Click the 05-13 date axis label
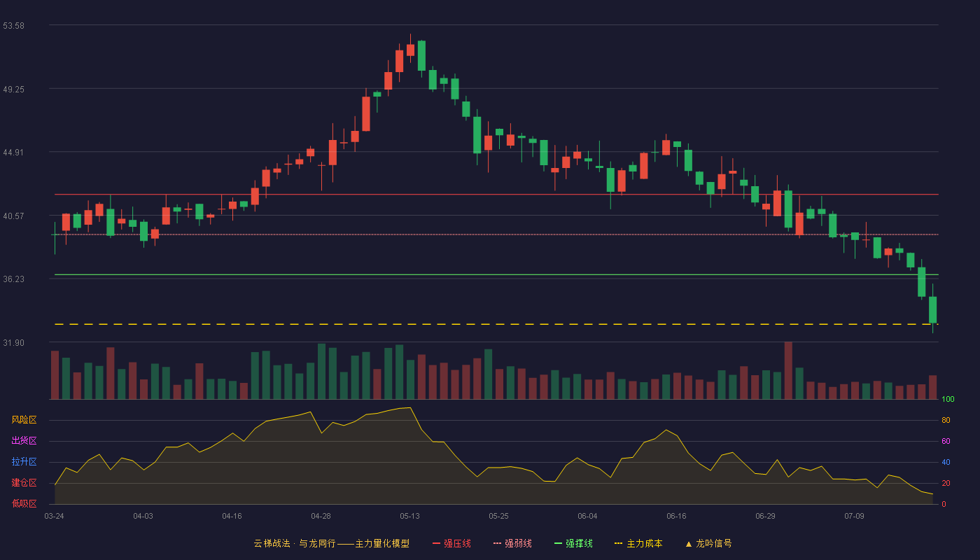Viewport: 980px width, 560px height. click(409, 516)
